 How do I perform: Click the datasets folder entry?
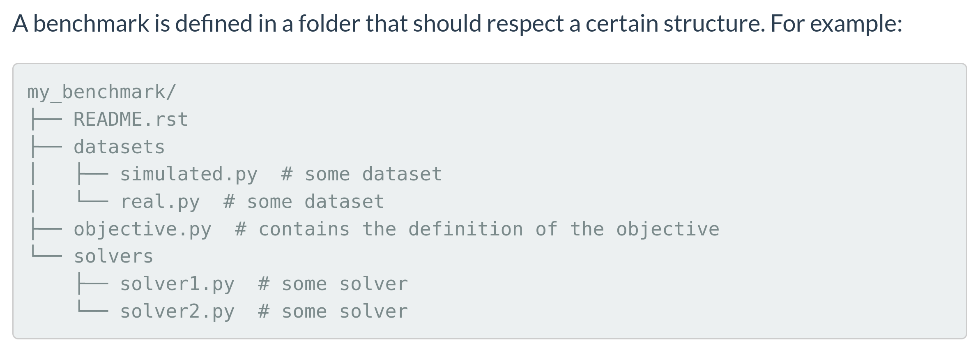pyautogui.click(x=119, y=147)
